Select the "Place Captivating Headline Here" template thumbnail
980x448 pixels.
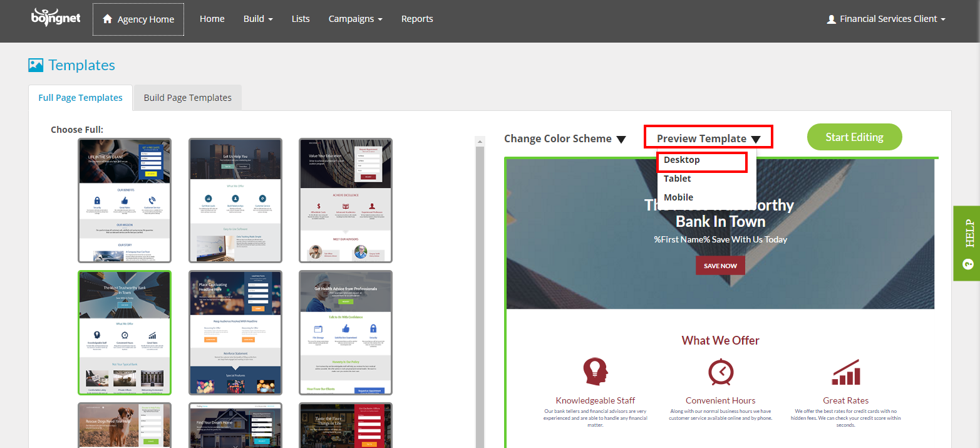click(x=235, y=333)
